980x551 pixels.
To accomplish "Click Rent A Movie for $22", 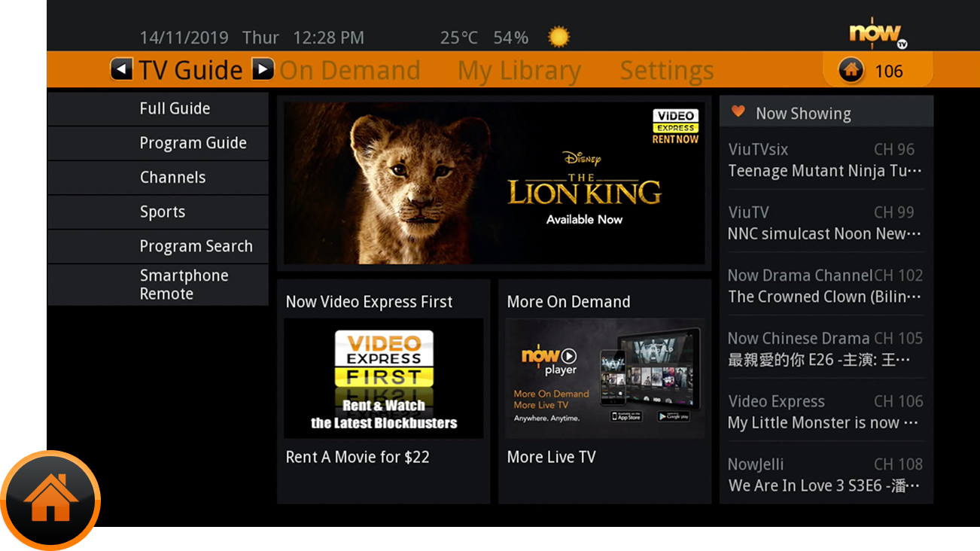I will click(x=358, y=457).
